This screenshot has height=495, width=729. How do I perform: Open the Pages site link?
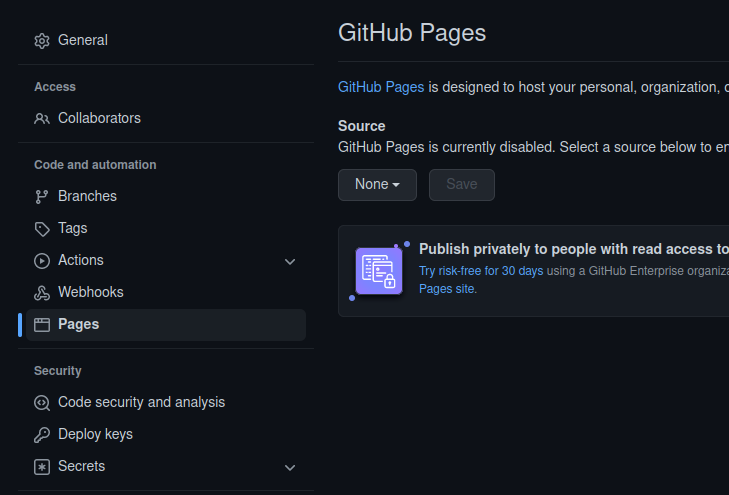(x=447, y=289)
